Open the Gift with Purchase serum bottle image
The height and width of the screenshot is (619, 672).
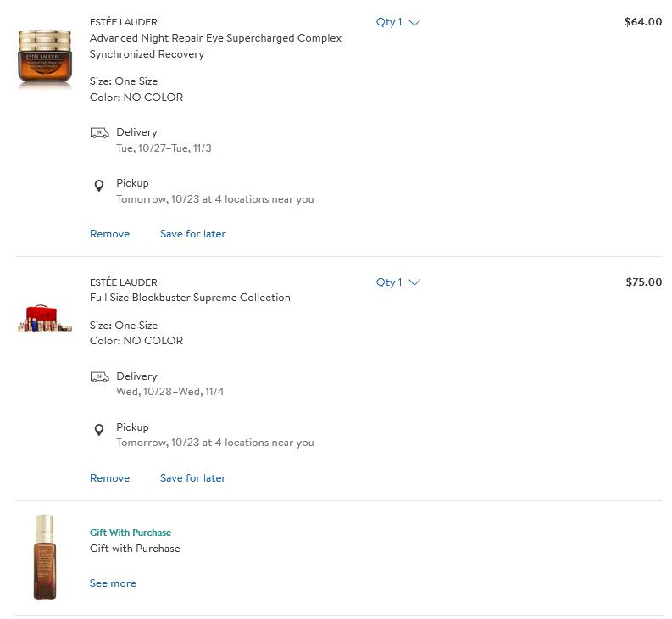[45, 557]
